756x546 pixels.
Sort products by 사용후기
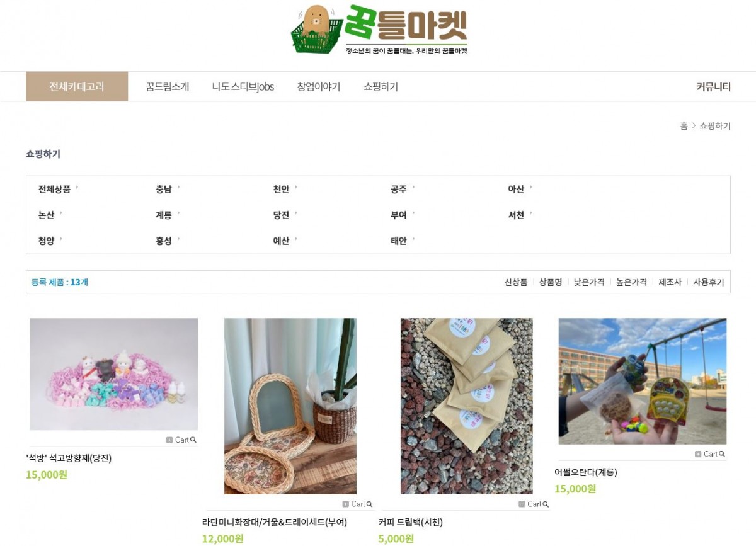[x=709, y=282]
